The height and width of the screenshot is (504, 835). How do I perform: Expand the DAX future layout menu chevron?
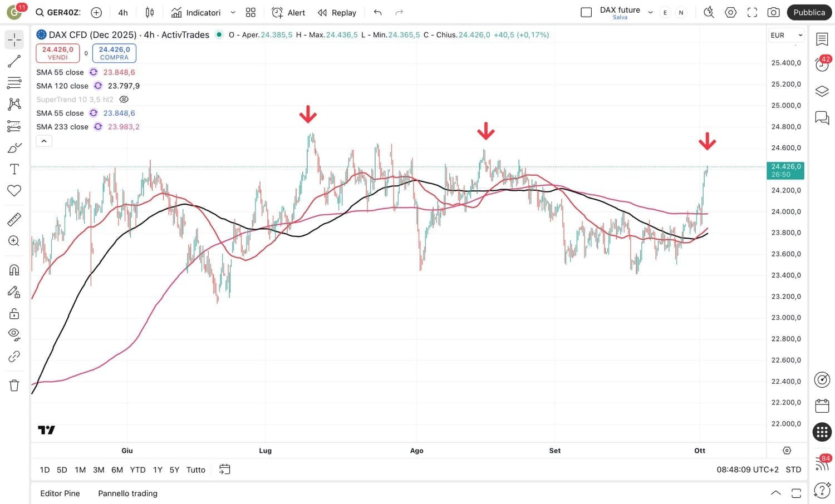click(650, 12)
